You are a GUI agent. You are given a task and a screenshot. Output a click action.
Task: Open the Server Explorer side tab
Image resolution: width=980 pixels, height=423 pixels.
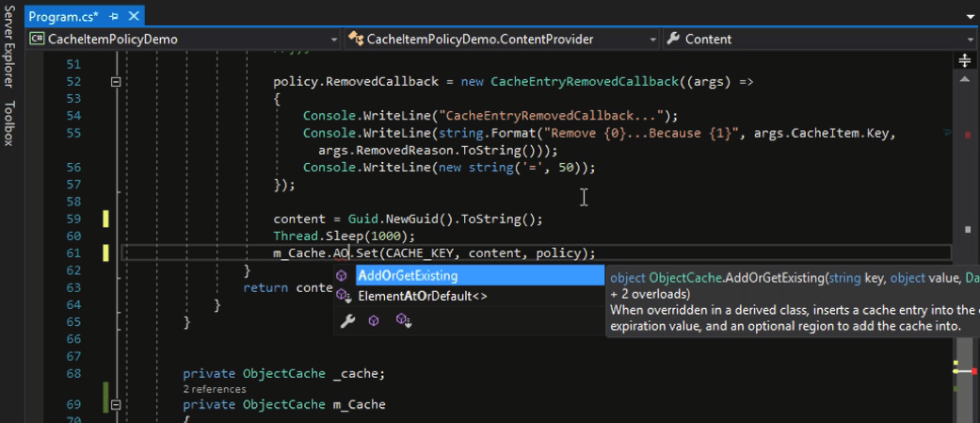coord(8,45)
